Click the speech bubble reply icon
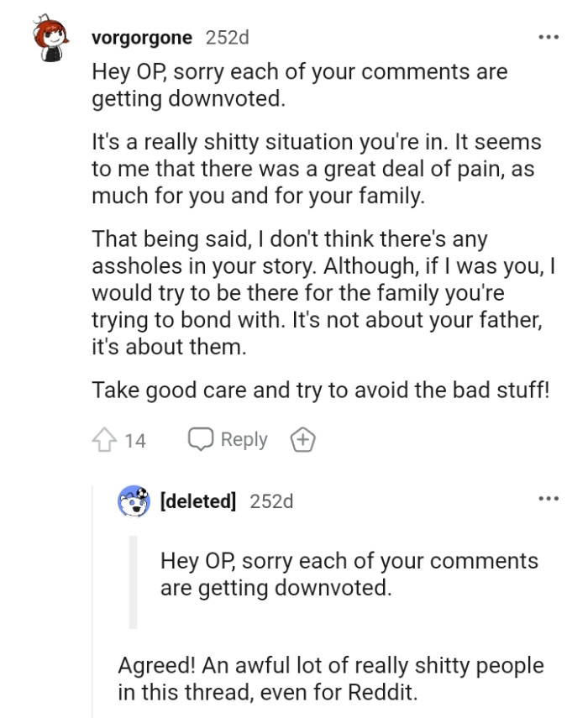The width and height of the screenshot is (588, 718). pos(202,439)
